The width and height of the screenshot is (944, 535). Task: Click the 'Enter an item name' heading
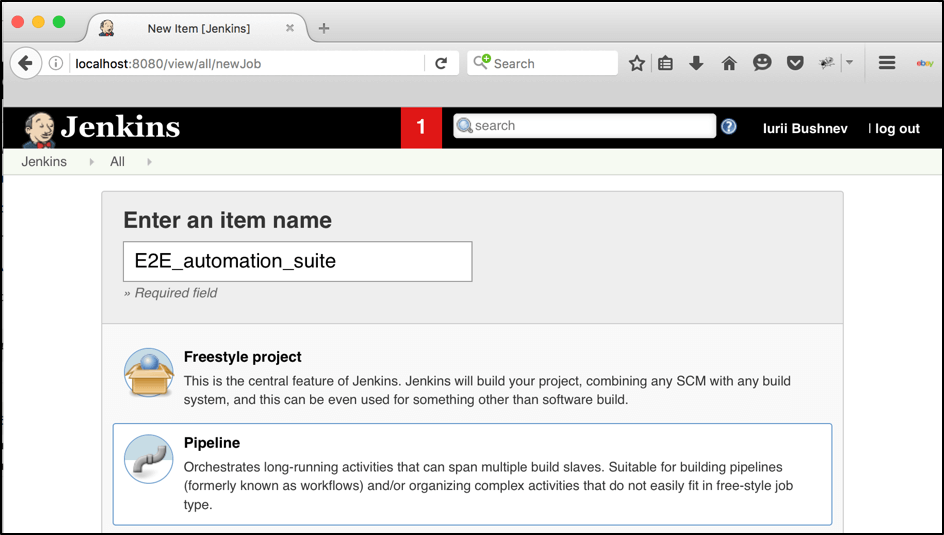228,220
